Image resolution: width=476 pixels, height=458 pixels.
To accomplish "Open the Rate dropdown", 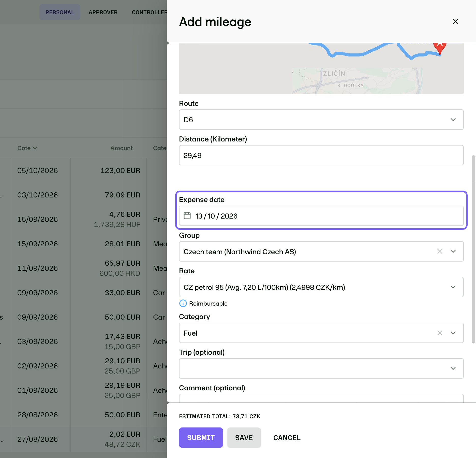I will pos(321,287).
